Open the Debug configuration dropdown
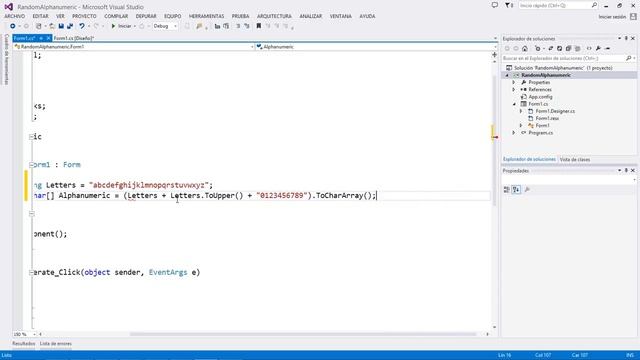Screen dimensions: 640x360 point(165,26)
